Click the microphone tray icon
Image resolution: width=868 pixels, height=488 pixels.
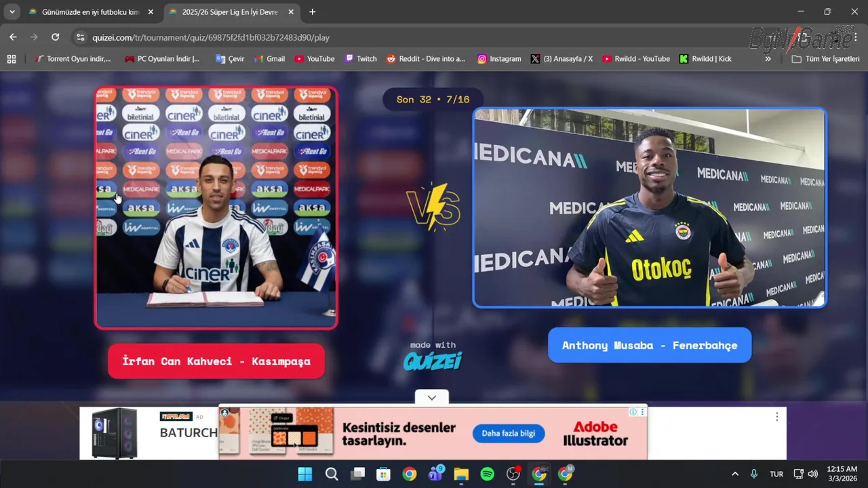(754, 474)
